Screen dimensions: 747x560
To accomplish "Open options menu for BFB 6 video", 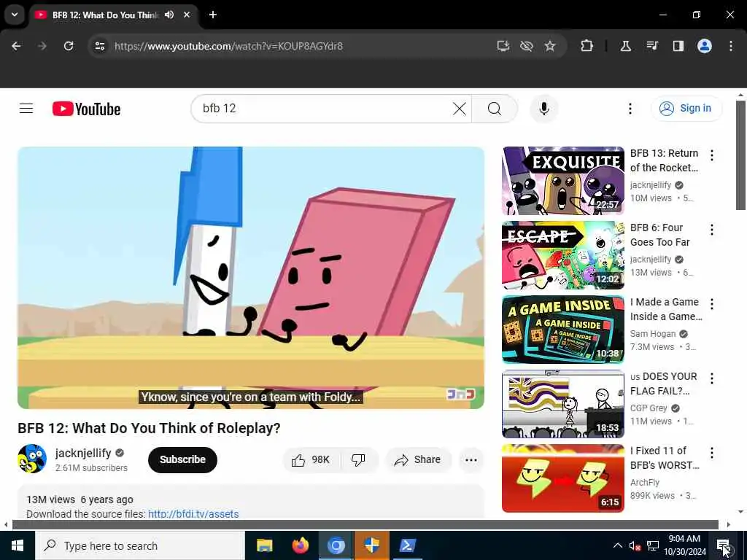I will [x=712, y=230].
